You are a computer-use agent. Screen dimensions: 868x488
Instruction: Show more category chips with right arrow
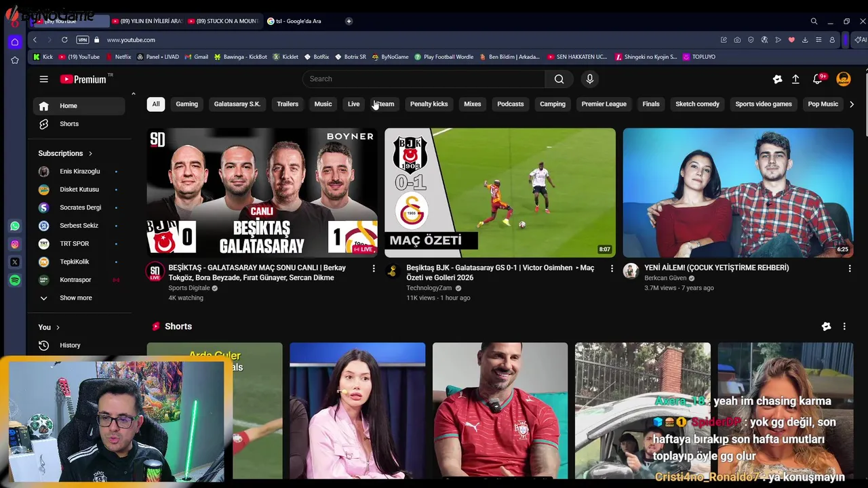[852, 104]
